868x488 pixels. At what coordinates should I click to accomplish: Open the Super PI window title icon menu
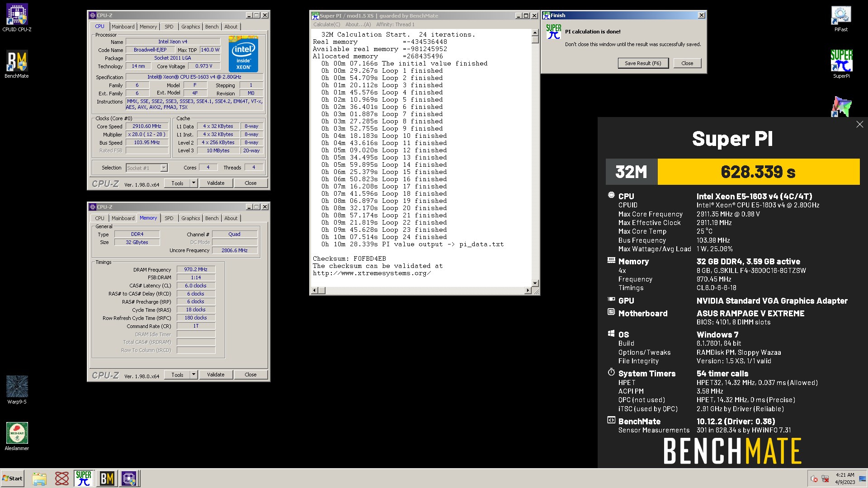[x=315, y=15]
